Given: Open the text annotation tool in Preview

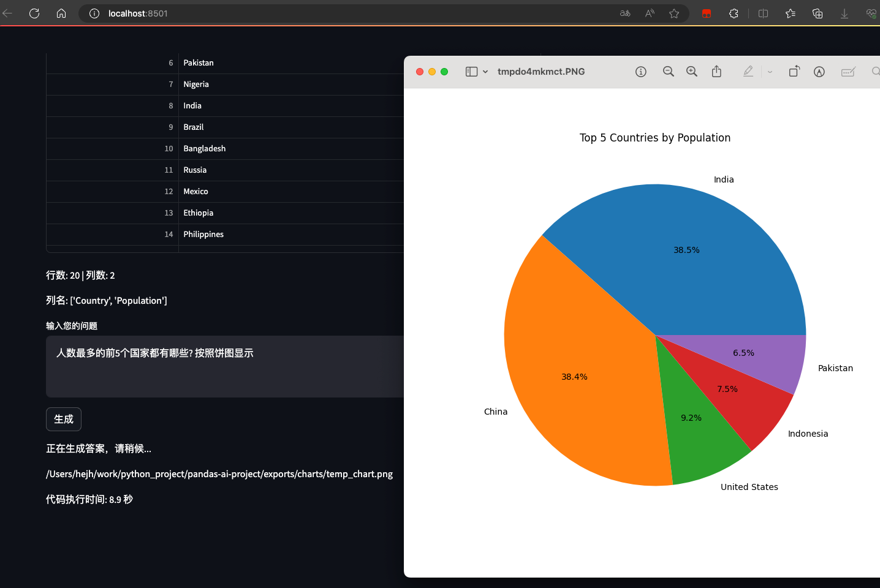Looking at the screenshot, I should pos(848,72).
